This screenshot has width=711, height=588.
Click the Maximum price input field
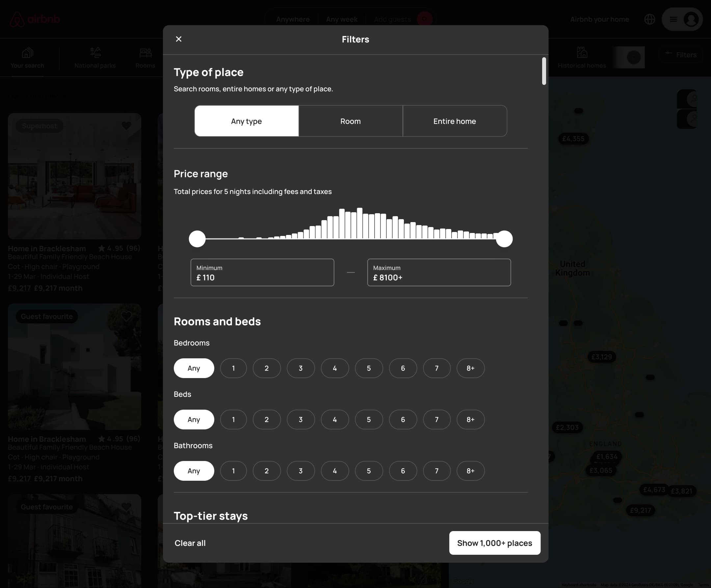pyautogui.click(x=439, y=272)
